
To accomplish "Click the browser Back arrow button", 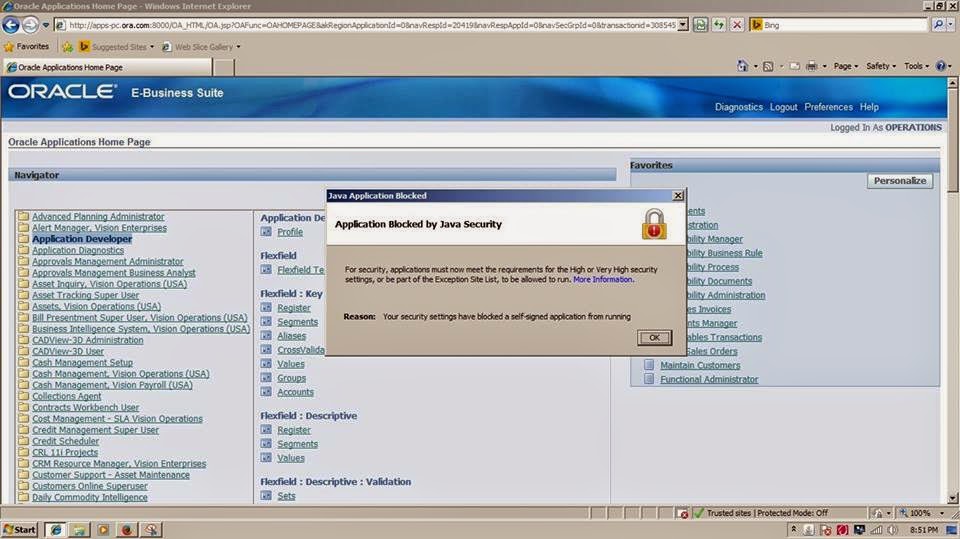I will coord(11,25).
